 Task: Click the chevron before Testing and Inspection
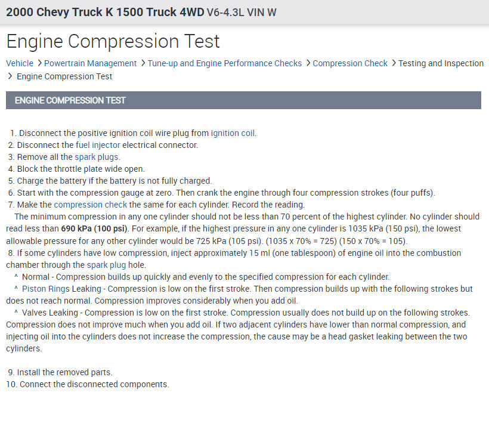(x=394, y=63)
